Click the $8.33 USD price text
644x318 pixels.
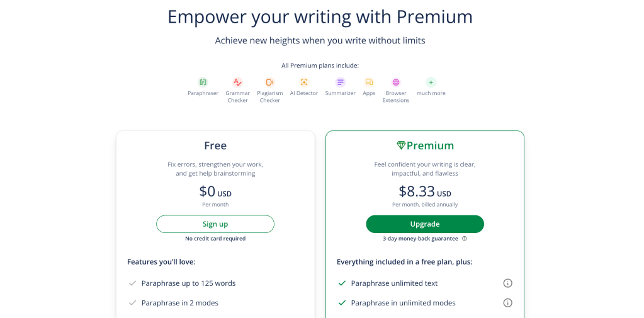coord(425,191)
